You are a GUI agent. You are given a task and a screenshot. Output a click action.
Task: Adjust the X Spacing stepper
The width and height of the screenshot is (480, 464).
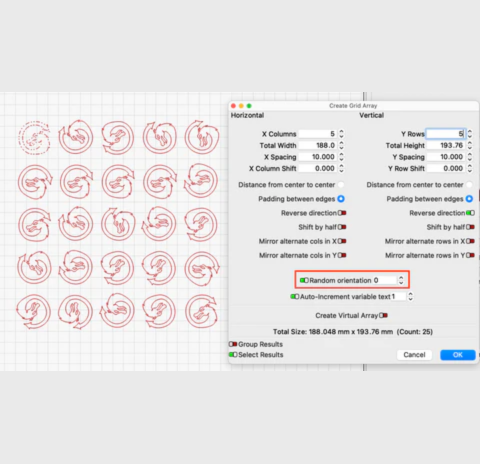point(341,157)
